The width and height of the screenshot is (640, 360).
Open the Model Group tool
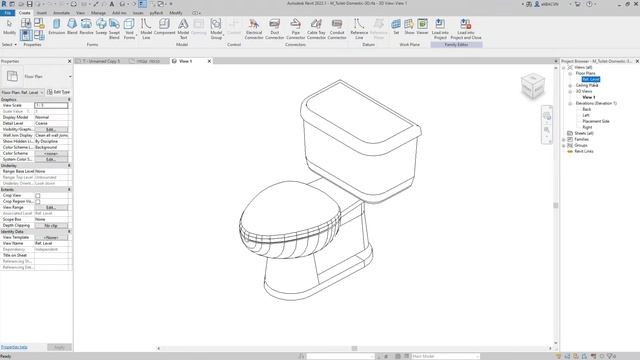tap(216, 29)
